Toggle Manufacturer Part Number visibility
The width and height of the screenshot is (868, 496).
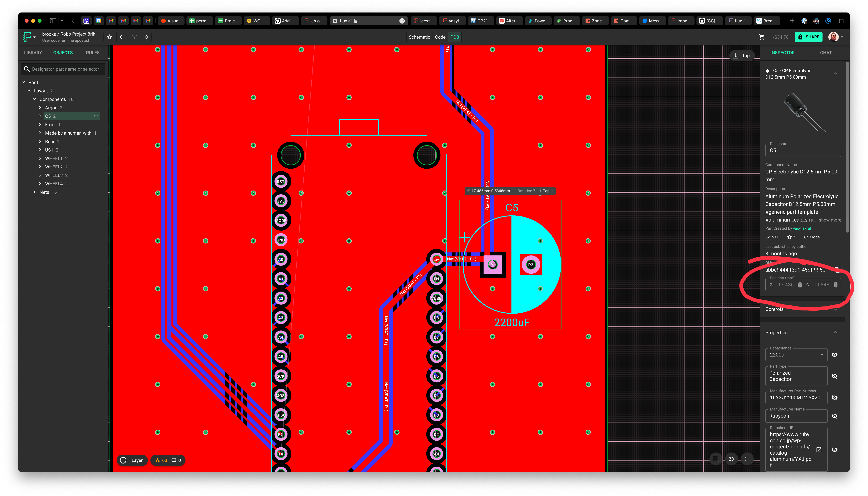tap(834, 398)
